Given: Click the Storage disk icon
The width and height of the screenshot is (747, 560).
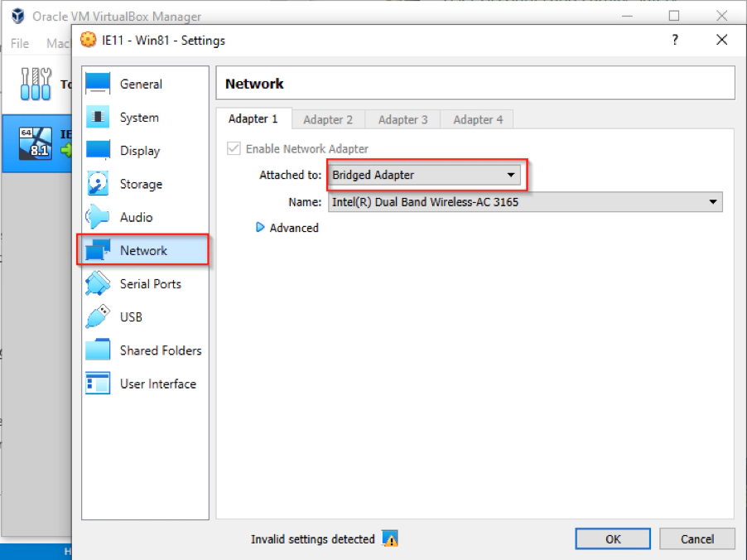Looking at the screenshot, I should (98, 184).
